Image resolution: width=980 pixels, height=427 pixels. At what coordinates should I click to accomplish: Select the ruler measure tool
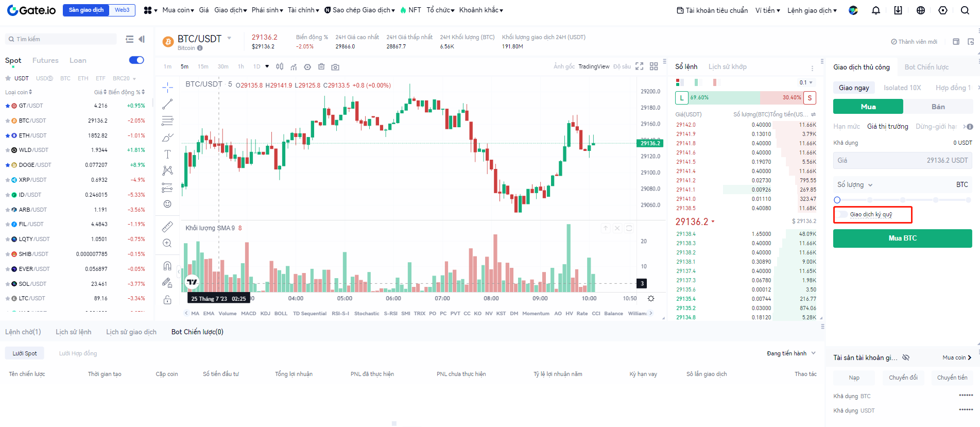(x=167, y=227)
